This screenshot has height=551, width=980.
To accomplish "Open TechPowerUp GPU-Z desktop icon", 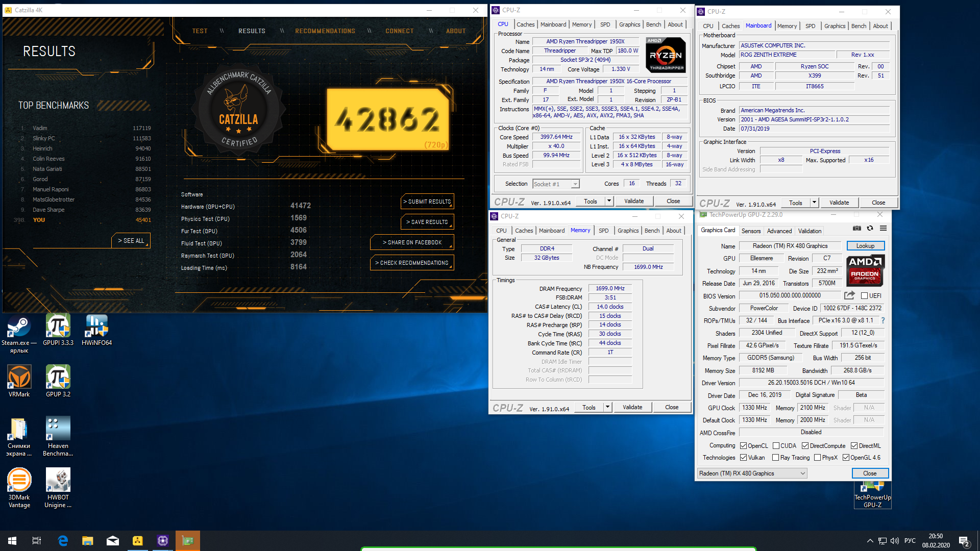I will pyautogui.click(x=872, y=495).
